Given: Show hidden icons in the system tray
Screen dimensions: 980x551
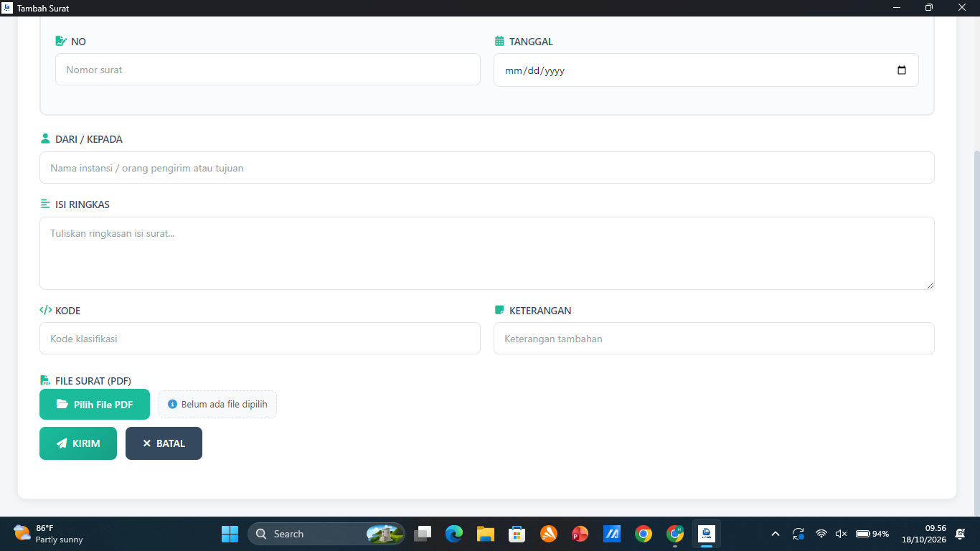Looking at the screenshot, I should (775, 534).
